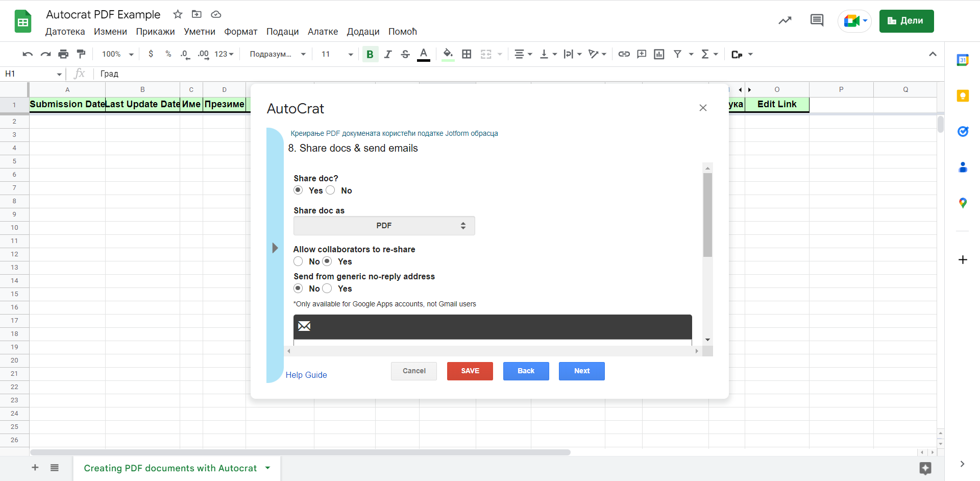
Task: Open the Share doc as PDF dropdown
Action: (384, 226)
